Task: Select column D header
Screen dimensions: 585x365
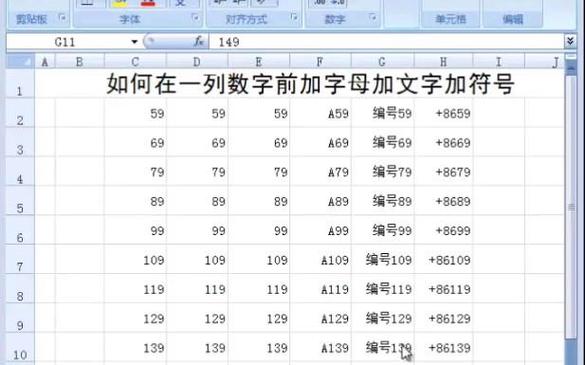Action: pyautogui.click(x=197, y=62)
